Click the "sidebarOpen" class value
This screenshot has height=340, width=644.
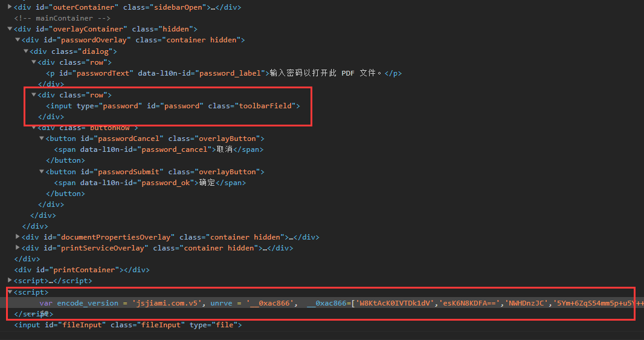[178, 7]
